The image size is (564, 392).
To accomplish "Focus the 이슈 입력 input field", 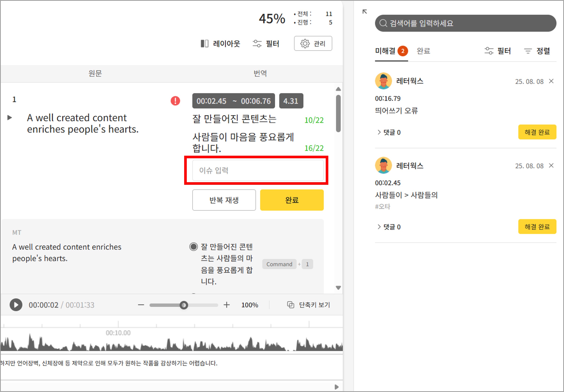I will 258,170.
